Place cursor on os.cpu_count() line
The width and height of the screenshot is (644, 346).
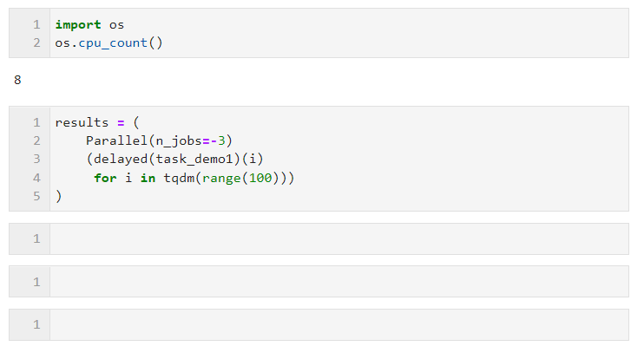[108, 42]
